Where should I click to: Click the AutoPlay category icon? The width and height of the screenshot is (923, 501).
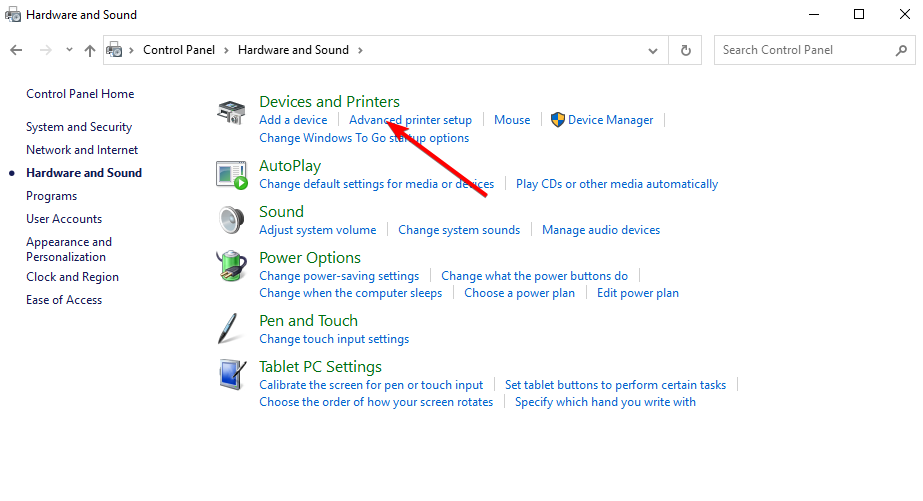pos(231,175)
